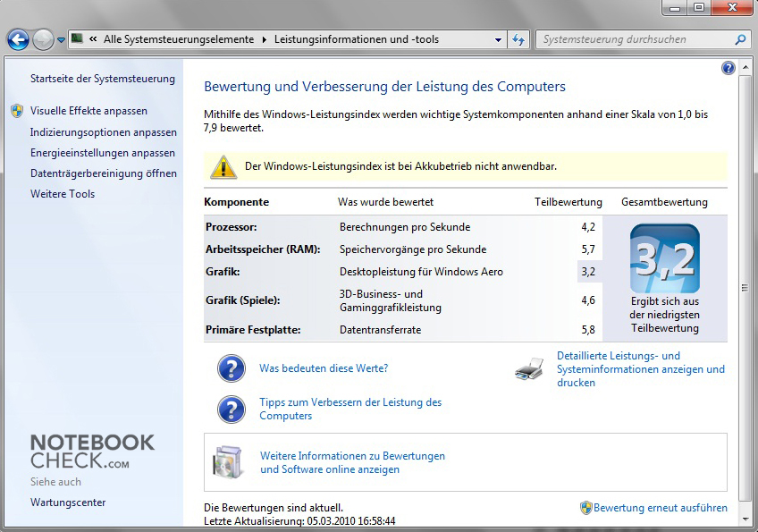The width and height of the screenshot is (758, 532).
Task: Open 'Detaillierte Leistungs- und Systeminformationen' link
Action: pyautogui.click(x=641, y=369)
